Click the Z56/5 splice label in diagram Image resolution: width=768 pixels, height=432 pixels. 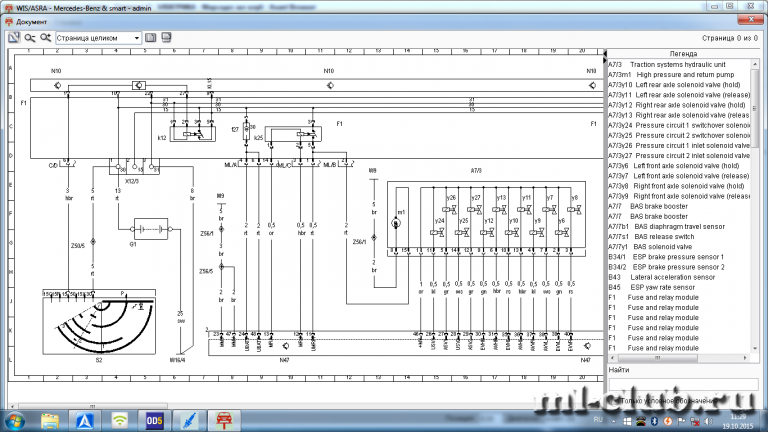pyautogui.click(x=206, y=271)
